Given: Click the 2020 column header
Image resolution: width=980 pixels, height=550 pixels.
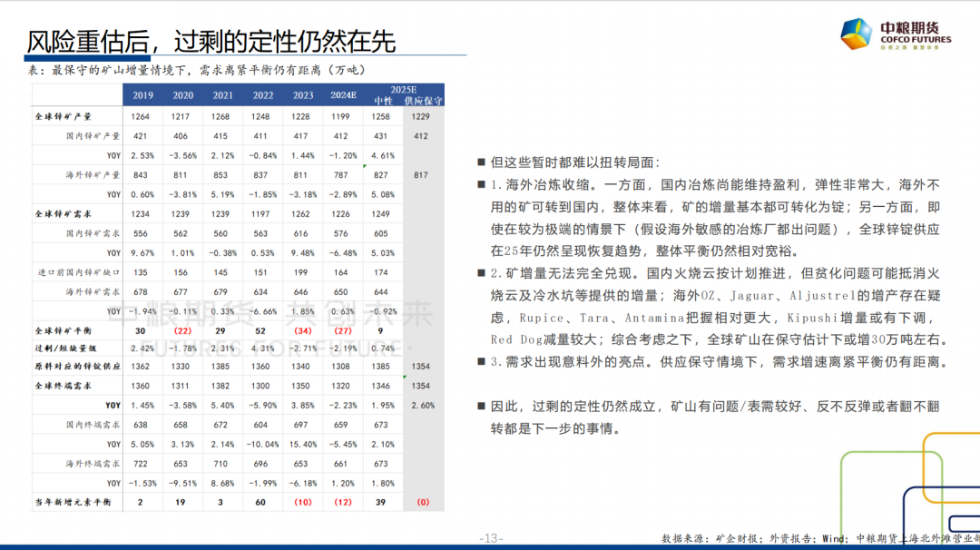Looking at the screenshot, I should click(x=182, y=95).
